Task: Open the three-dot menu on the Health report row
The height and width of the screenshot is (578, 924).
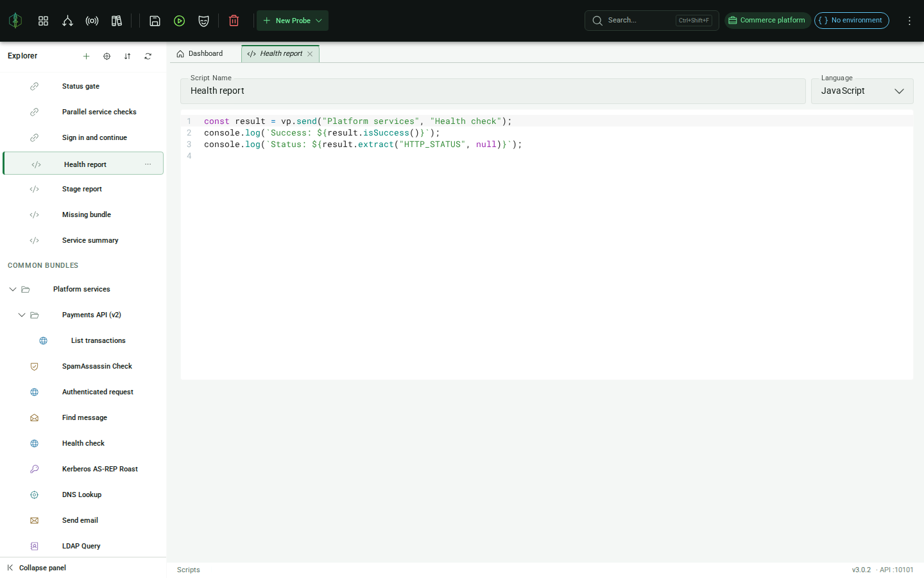Action: (148, 164)
